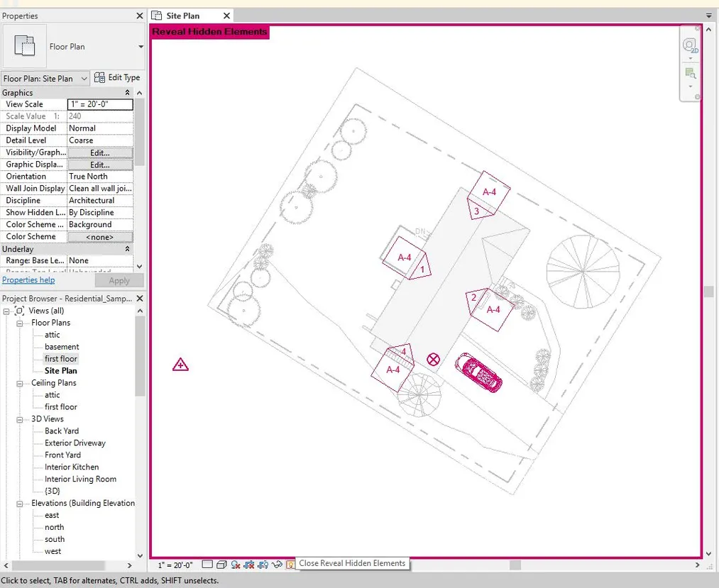Toggle the Crop View icon
This screenshot has height=588, width=719.
[x=249, y=565]
